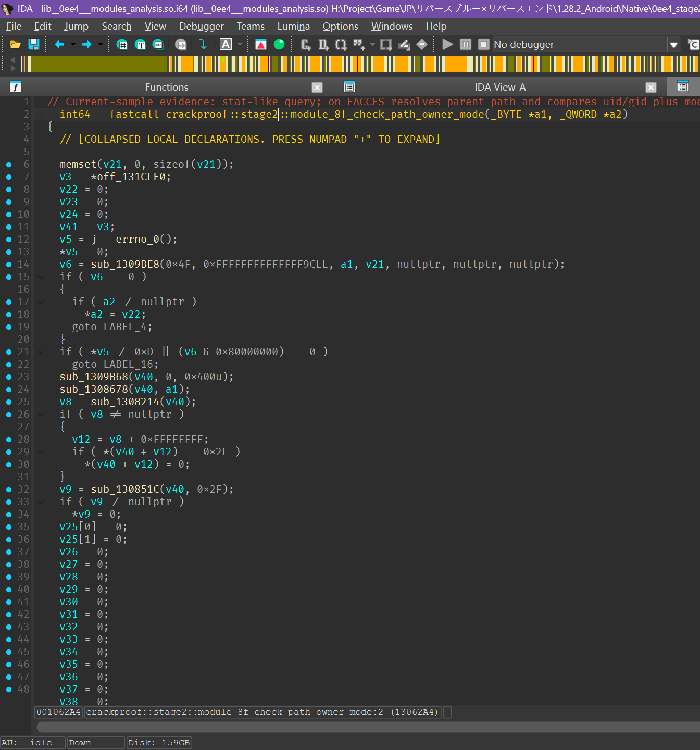
Task: Close the IDA View-A tab
Action: point(651,87)
